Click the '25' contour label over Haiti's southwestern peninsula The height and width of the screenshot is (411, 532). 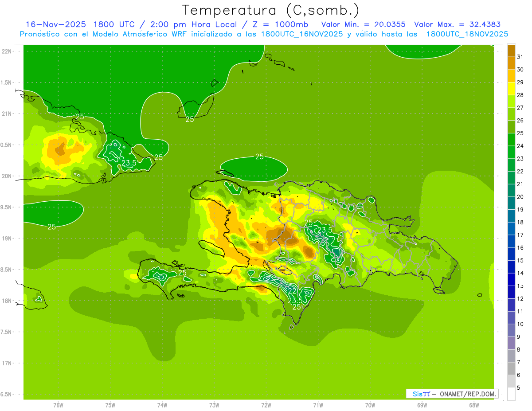pos(182,273)
